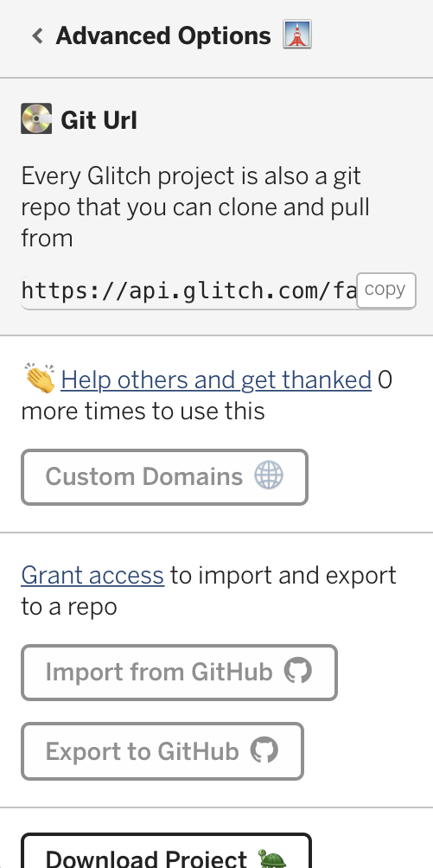
Task: Click the Download Project button
Action: pos(166,851)
